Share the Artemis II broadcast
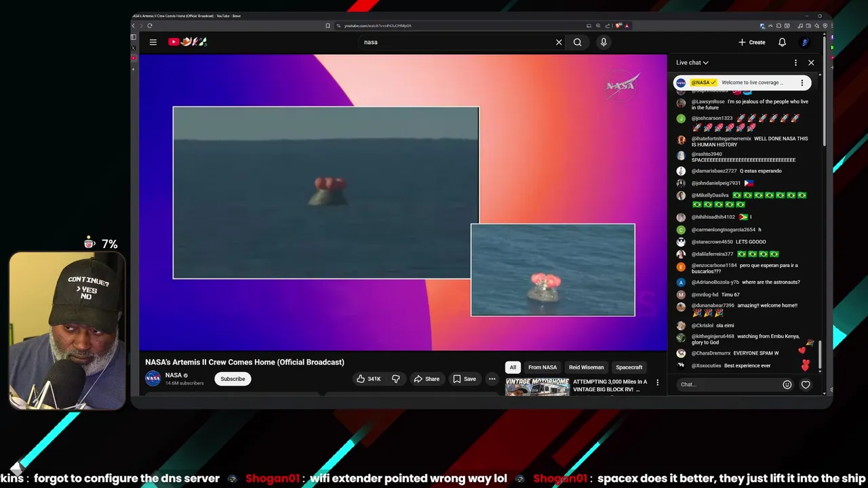 tap(427, 379)
